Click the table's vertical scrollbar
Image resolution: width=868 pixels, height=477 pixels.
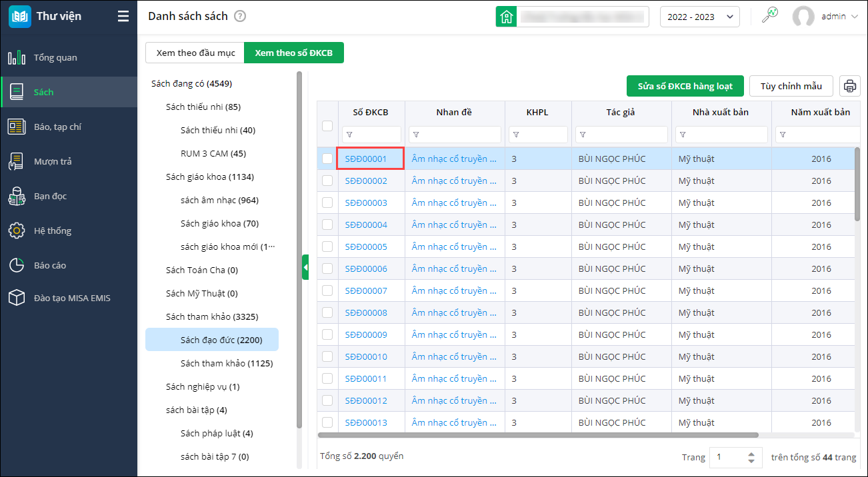point(857,183)
